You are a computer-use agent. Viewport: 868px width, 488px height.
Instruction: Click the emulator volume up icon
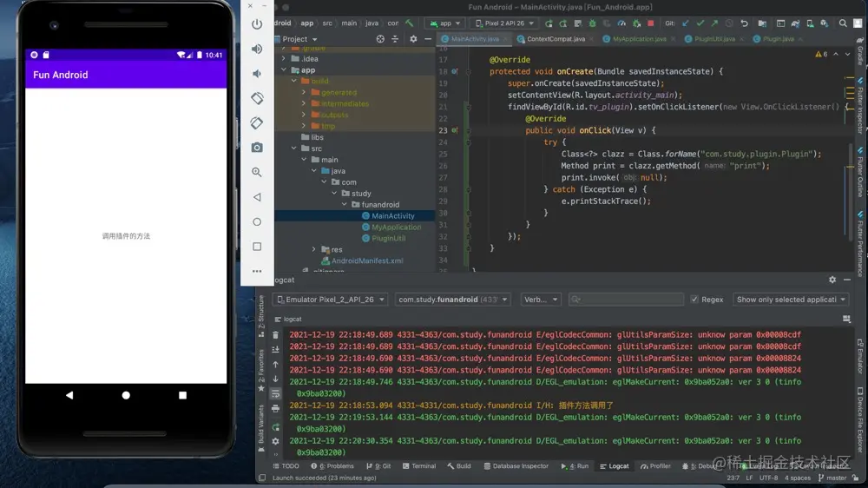[x=257, y=49]
